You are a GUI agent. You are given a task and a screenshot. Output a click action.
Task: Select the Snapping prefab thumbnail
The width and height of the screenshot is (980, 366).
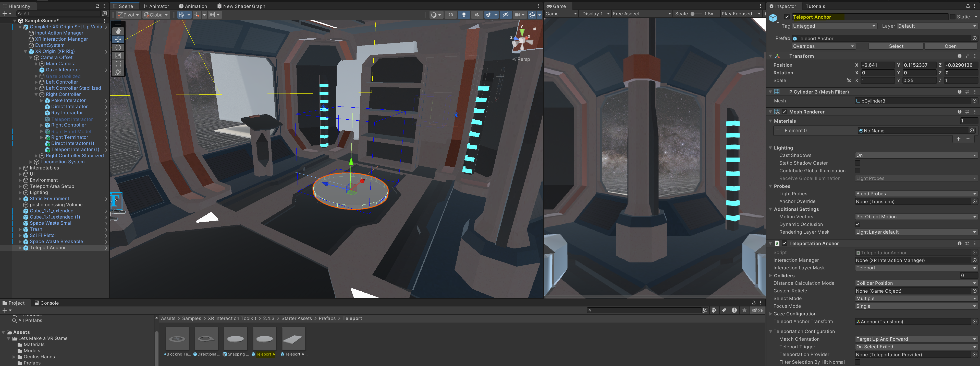point(236,339)
